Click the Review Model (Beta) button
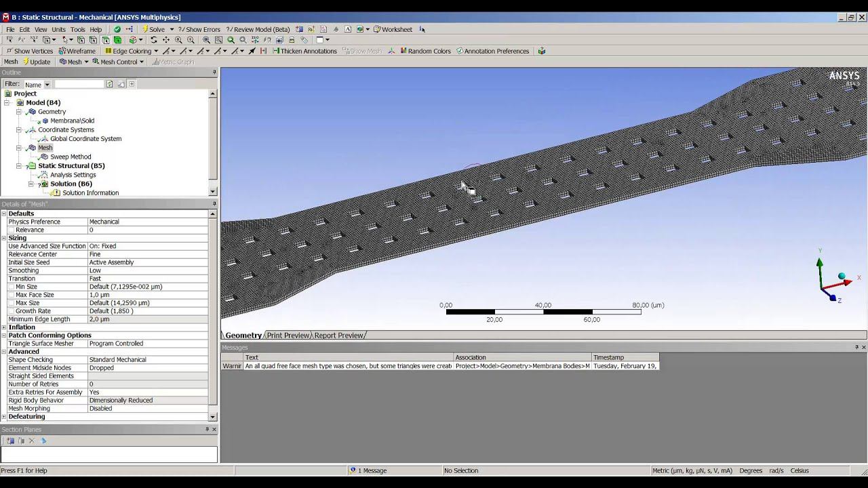The width and height of the screenshot is (868, 488). click(258, 29)
